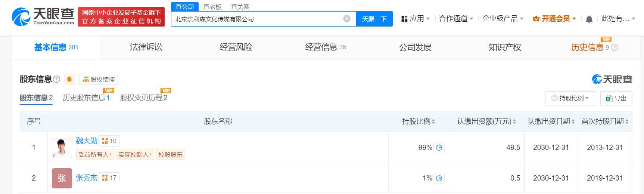
Task: Open 魏大勋 related companies badge 10
Action: click(x=109, y=141)
